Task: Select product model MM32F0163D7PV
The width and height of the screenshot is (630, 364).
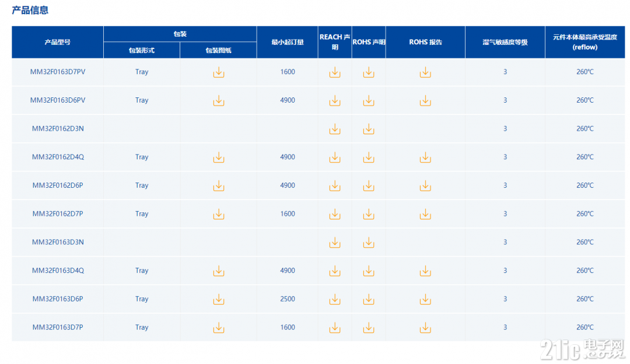Action: [58, 72]
